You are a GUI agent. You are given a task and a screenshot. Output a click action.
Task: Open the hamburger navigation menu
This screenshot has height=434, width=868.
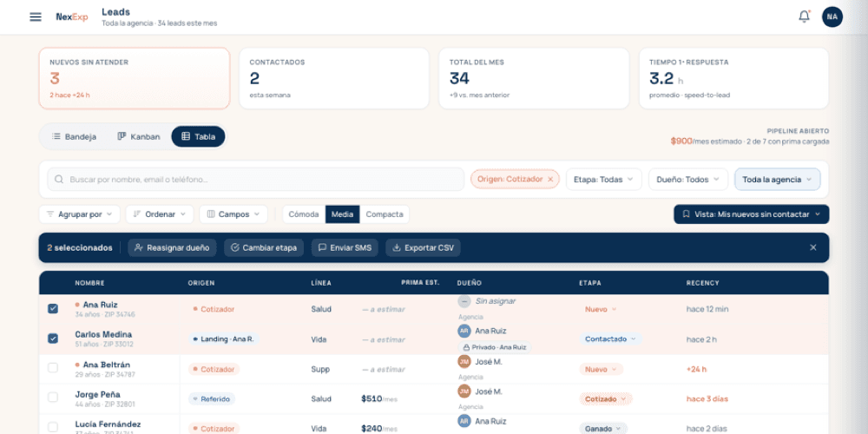coord(36,16)
